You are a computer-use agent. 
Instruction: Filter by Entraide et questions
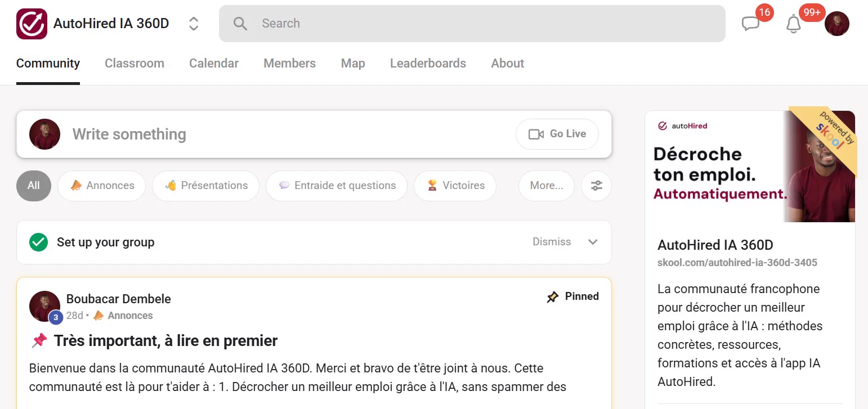pyautogui.click(x=337, y=186)
